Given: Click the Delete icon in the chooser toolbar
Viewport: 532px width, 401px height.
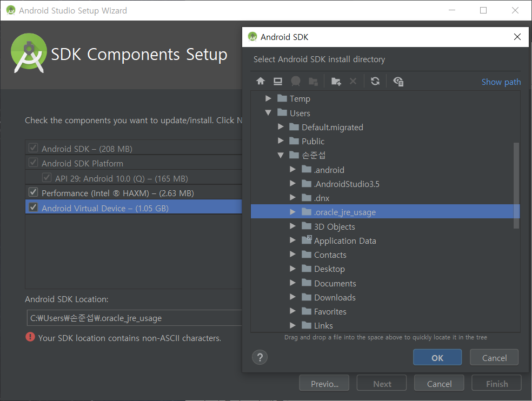Looking at the screenshot, I should [x=353, y=81].
